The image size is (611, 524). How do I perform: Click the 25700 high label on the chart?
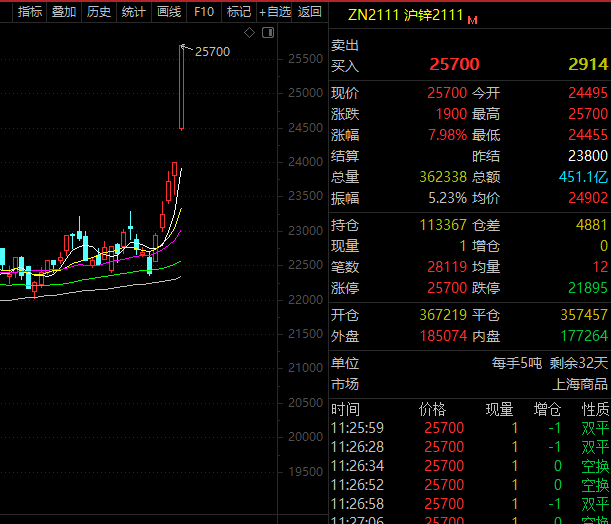pyautogui.click(x=212, y=51)
